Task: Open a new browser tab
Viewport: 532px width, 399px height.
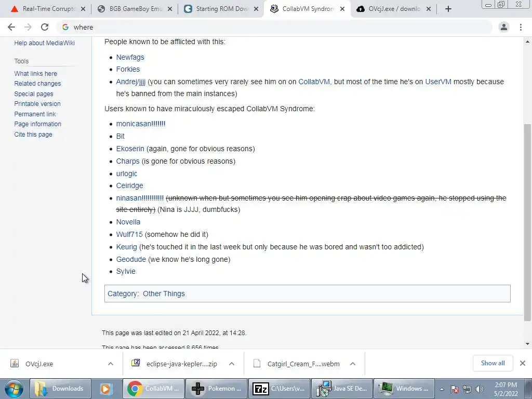Action: (448, 9)
